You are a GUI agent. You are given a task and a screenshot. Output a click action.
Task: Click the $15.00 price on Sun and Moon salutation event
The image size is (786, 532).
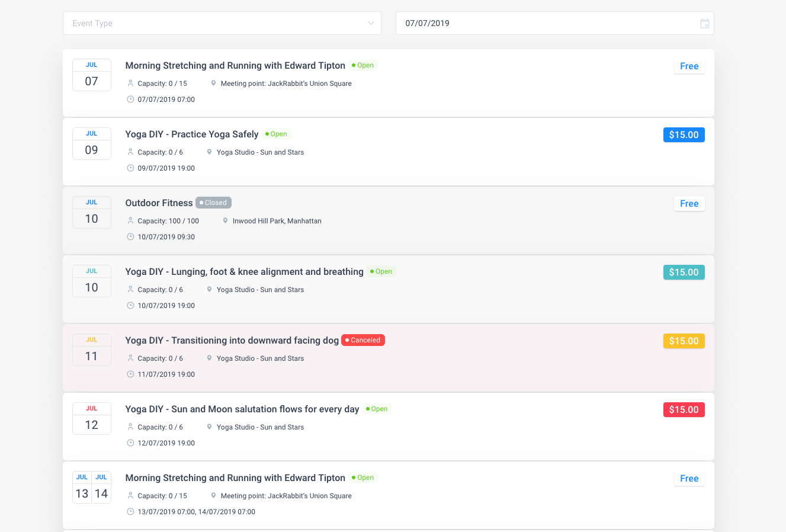(684, 409)
